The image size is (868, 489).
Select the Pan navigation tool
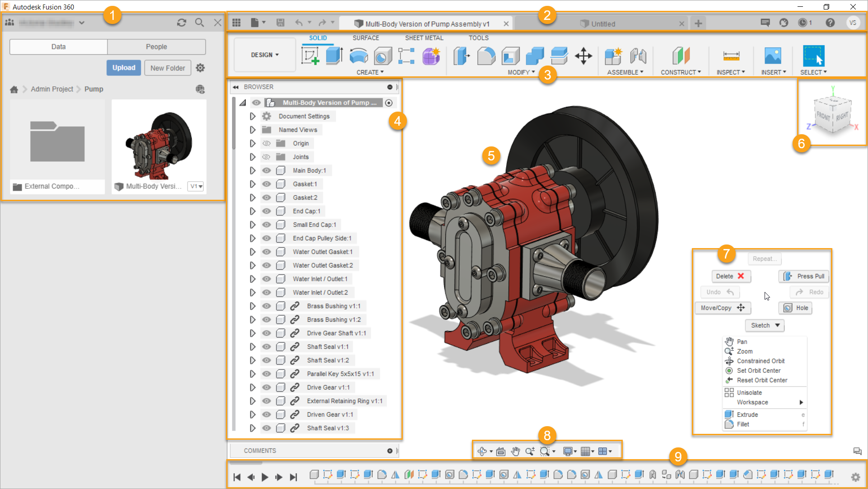pos(742,342)
